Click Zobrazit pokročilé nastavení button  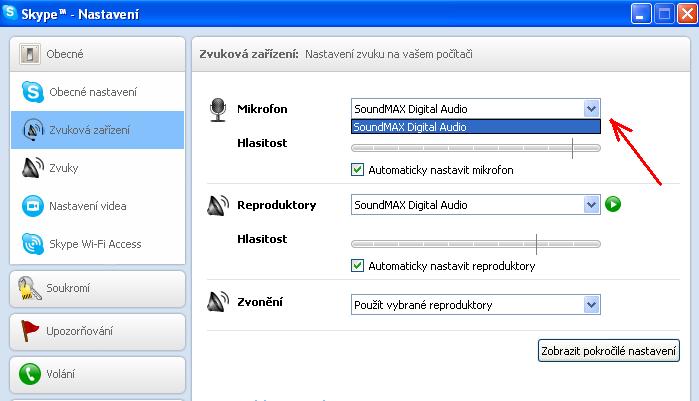coord(609,351)
